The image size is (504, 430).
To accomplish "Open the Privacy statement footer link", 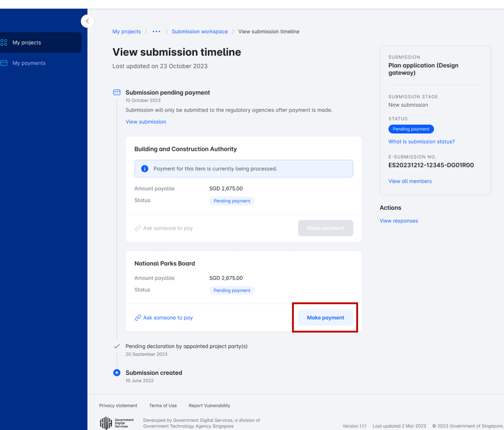I will (x=118, y=405).
